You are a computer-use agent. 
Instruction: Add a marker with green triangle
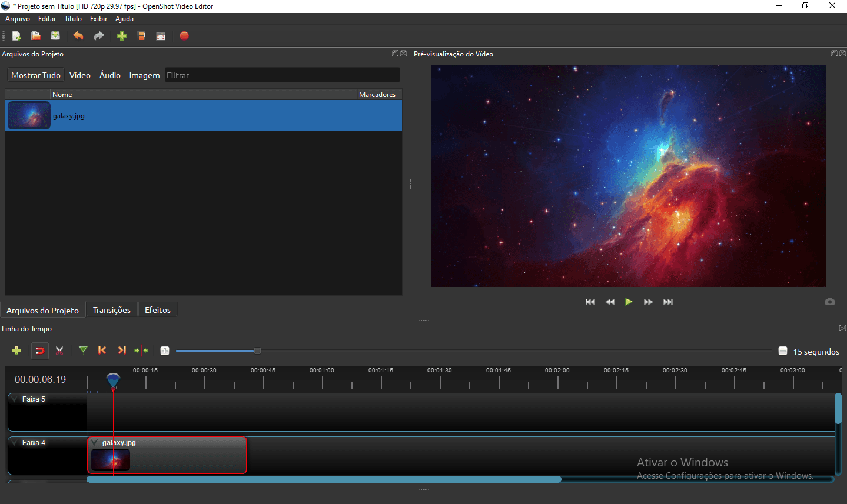[84, 350]
